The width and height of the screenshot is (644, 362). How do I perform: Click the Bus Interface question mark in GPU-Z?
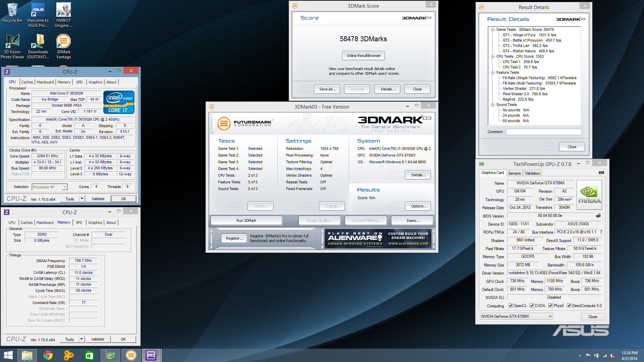601,232
